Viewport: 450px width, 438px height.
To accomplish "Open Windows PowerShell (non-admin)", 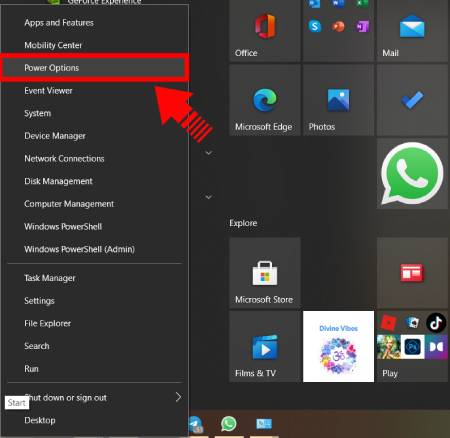I will (x=95, y=227).
